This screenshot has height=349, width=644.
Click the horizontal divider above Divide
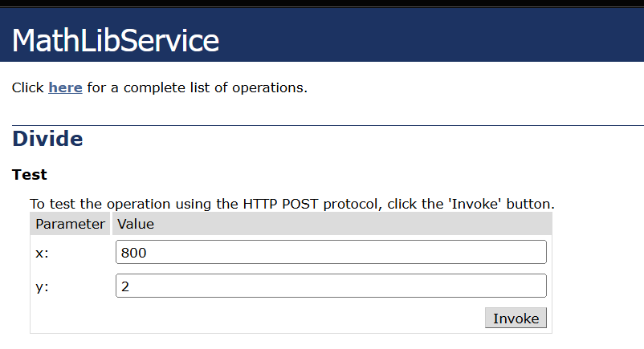(x=328, y=125)
